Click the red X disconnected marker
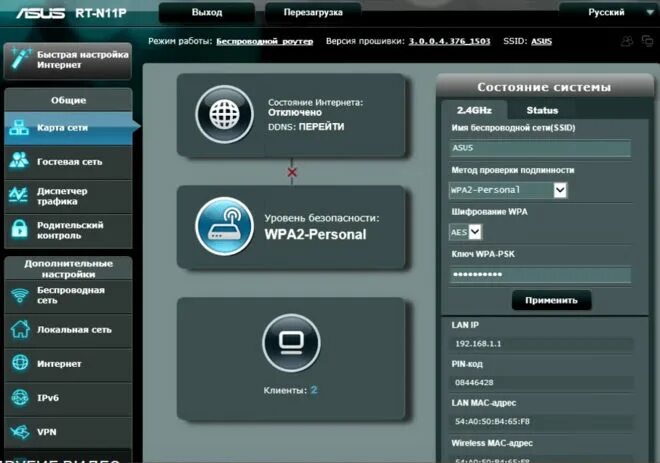 (x=292, y=172)
